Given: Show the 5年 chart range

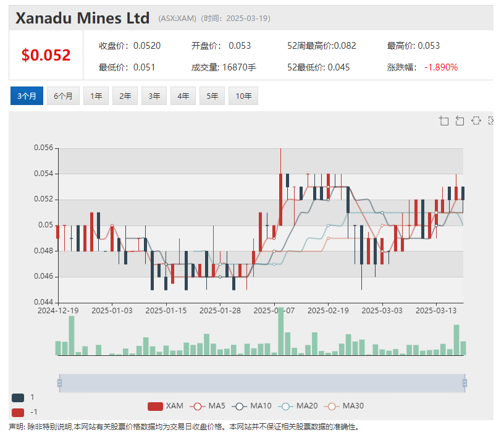Looking at the screenshot, I should [212, 96].
